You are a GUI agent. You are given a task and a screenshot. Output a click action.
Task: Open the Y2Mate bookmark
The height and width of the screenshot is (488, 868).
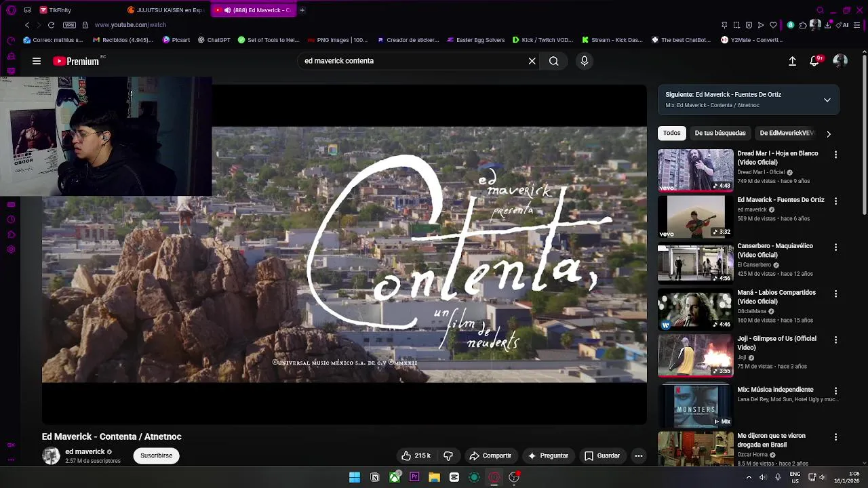751,40
